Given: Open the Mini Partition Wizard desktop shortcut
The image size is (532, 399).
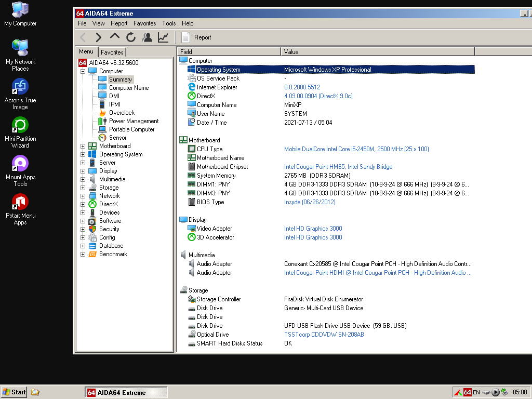Looking at the screenshot, I should point(20,132).
